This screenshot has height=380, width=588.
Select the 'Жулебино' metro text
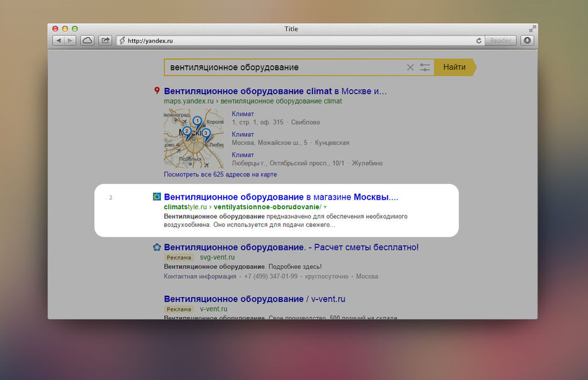coord(367,163)
